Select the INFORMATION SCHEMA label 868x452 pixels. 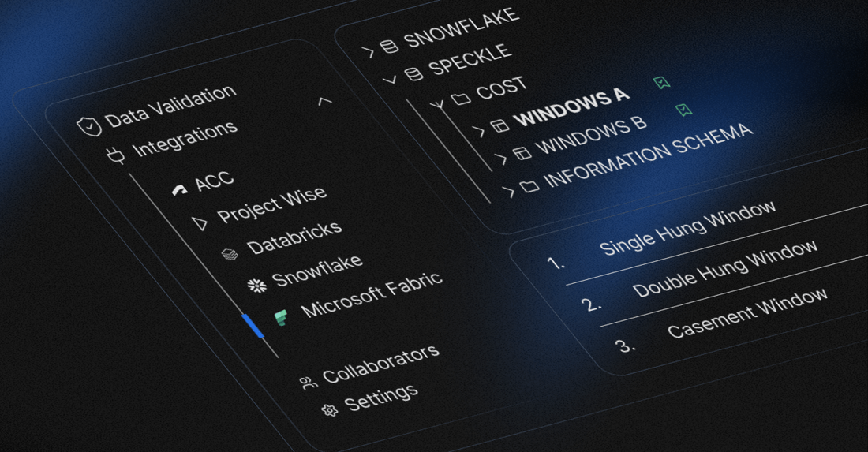coord(648,155)
